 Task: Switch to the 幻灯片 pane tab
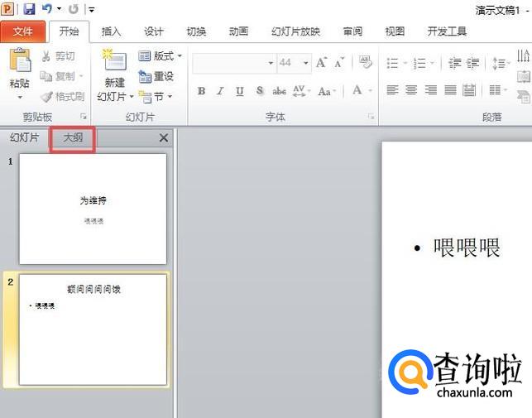(25, 137)
